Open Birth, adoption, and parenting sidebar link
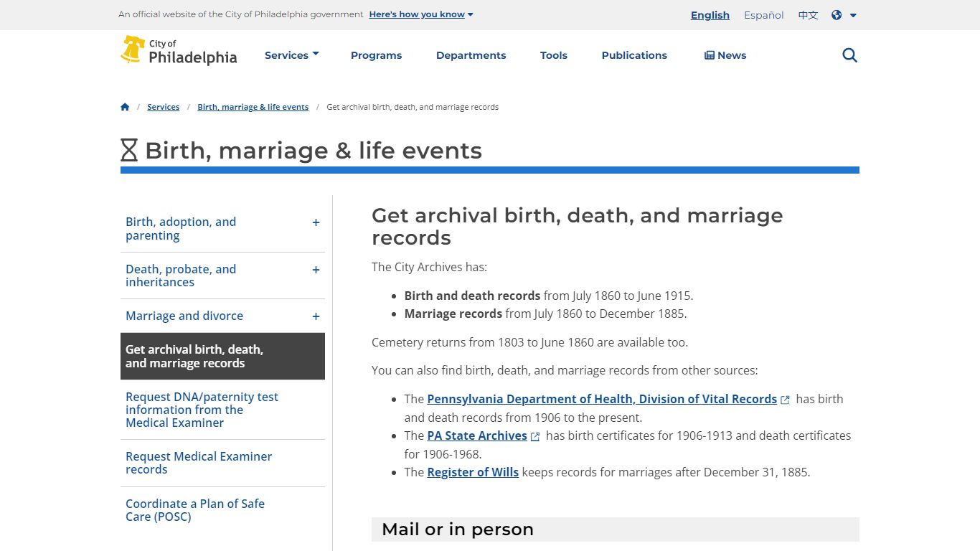980x551 pixels. tap(181, 229)
